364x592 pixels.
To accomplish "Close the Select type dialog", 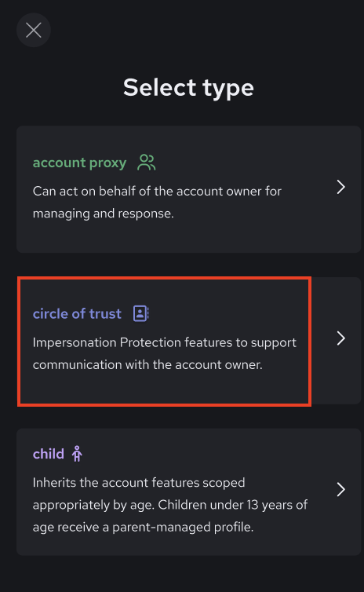I will click(34, 30).
